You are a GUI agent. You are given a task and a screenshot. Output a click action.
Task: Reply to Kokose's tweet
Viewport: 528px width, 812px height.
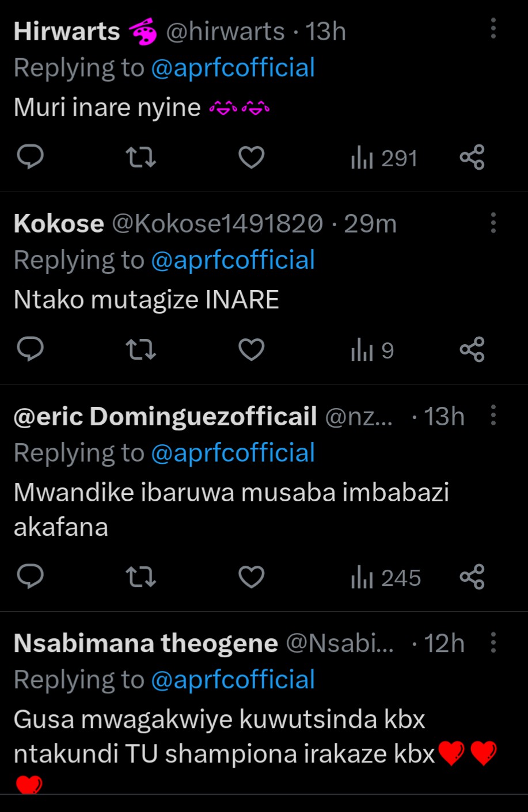pos(31,349)
